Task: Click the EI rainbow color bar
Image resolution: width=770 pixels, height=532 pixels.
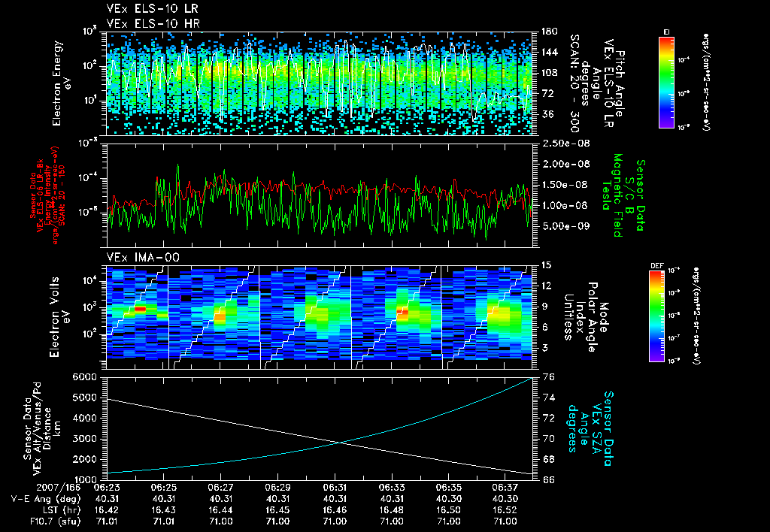Action: point(666,82)
